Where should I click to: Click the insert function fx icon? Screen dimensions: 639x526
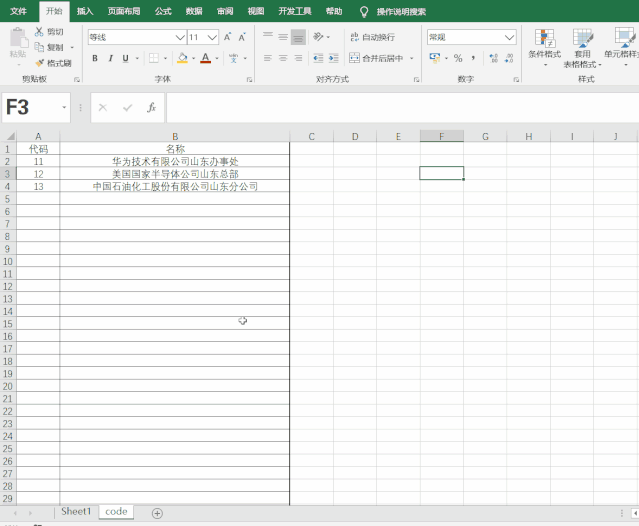152,108
